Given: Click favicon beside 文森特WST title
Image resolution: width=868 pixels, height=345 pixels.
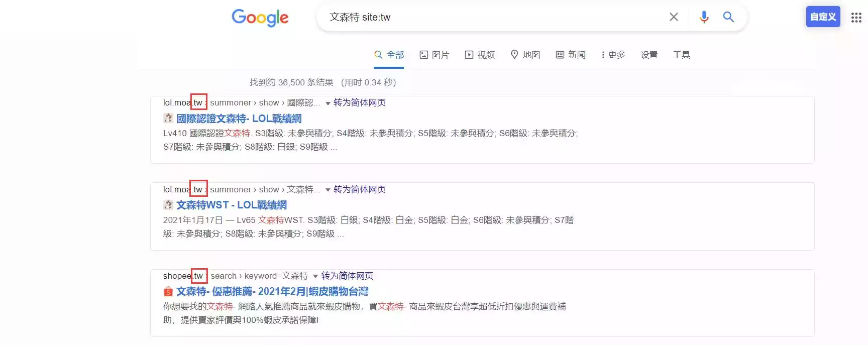Looking at the screenshot, I should click(168, 205).
